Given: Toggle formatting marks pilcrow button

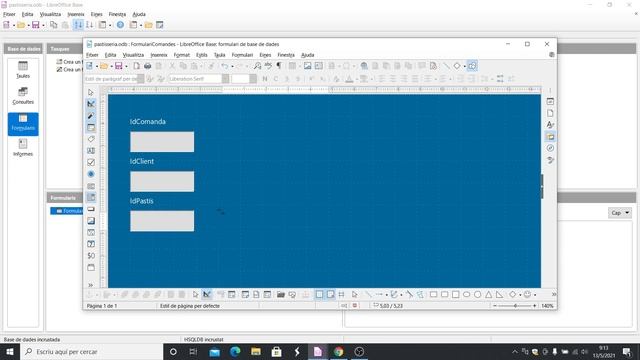Looking at the screenshot, I should 279,66.
